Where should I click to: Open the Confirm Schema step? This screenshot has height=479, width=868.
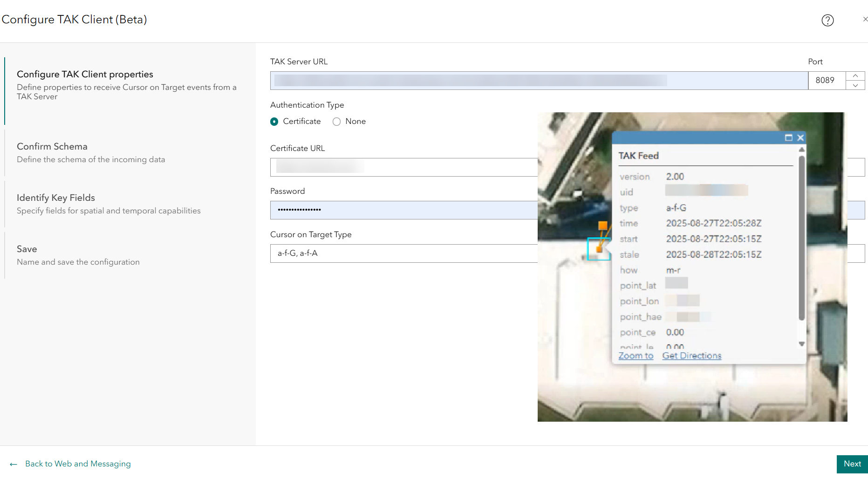[x=52, y=146]
